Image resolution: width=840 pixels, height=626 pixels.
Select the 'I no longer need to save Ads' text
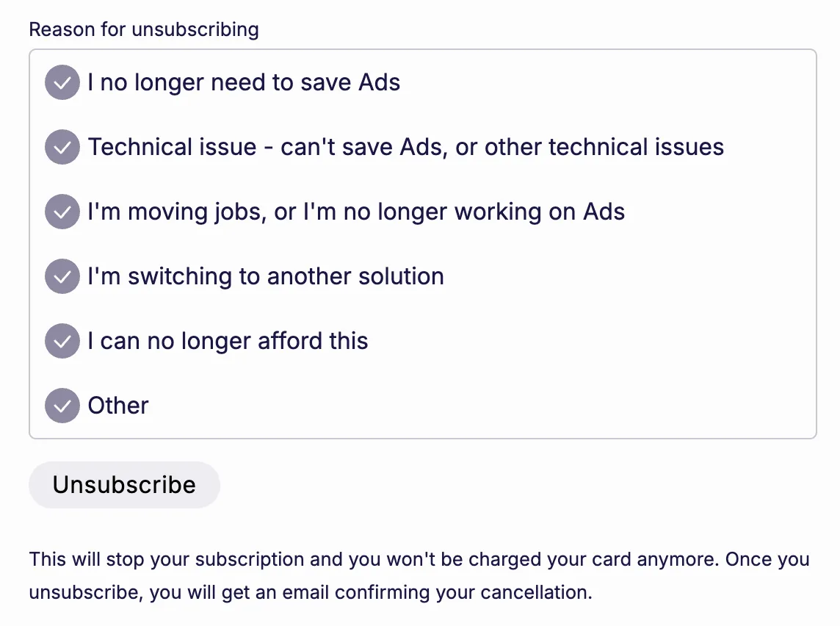(244, 82)
